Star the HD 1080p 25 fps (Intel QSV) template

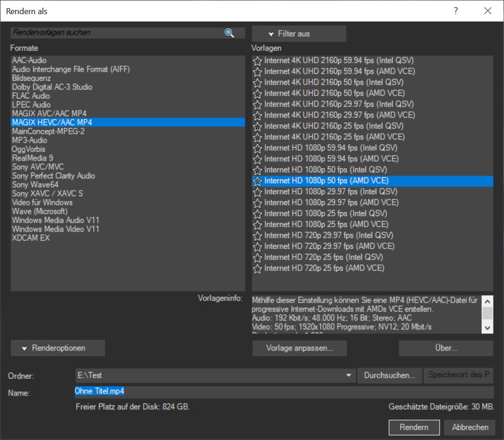pos(257,214)
